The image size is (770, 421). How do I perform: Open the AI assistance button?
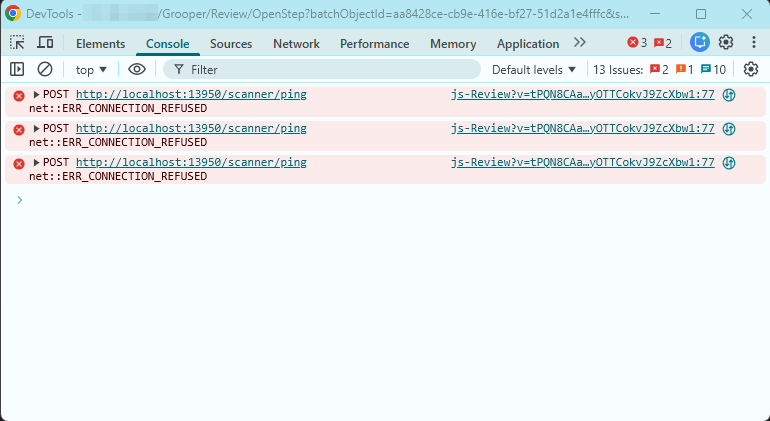pyautogui.click(x=699, y=43)
